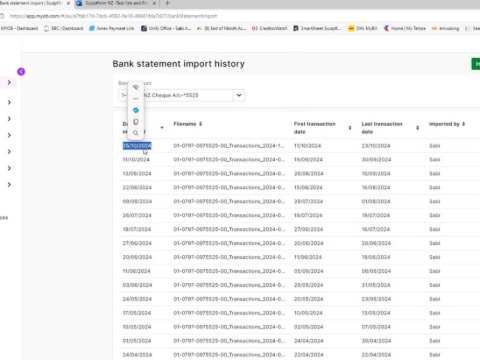Click selected Date imported 25/10/2024 cell
Viewport: 480px width, 360px height.
137,146
